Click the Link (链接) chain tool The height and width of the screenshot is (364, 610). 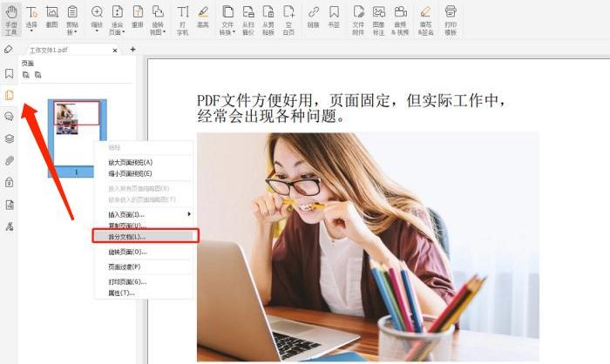pos(313,17)
